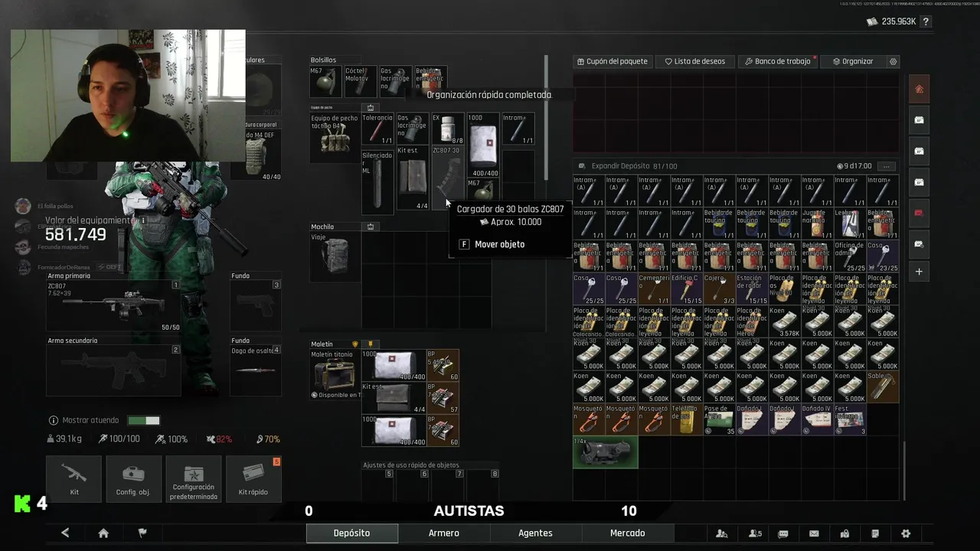980x551 pixels.
Task: Open Config. obj. button
Action: (133, 479)
